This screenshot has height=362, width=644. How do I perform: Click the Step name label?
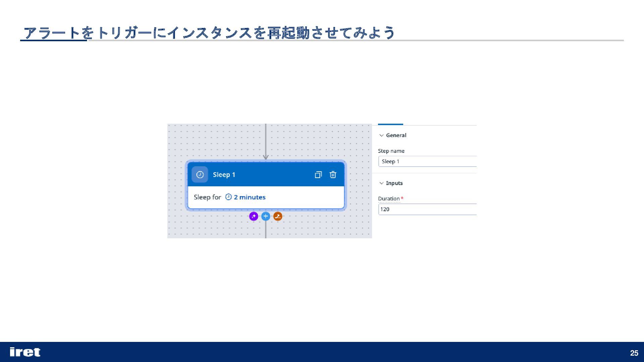tap(391, 151)
